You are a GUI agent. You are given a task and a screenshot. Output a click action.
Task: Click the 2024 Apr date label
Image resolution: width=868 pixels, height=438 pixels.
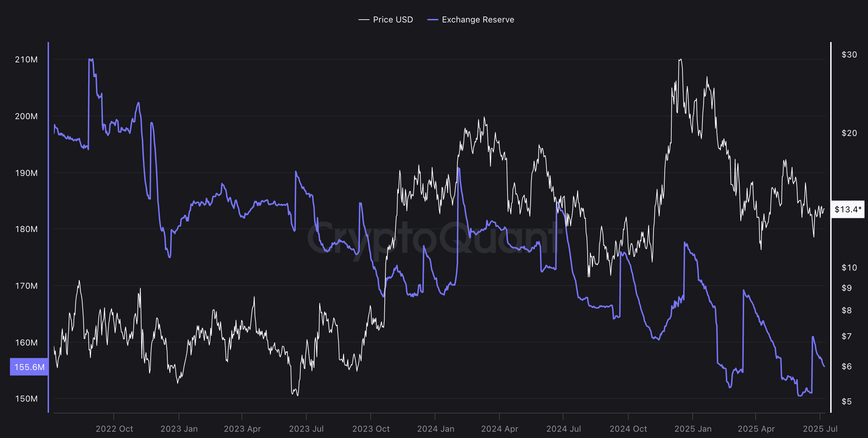click(x=500, y=429)
